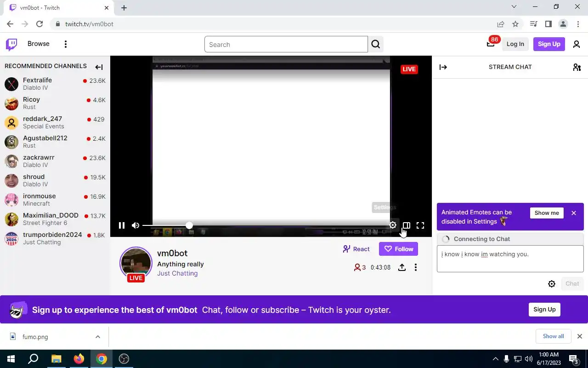Focus the Twitch search field
The image size is (588, 368).
point(286,45)
